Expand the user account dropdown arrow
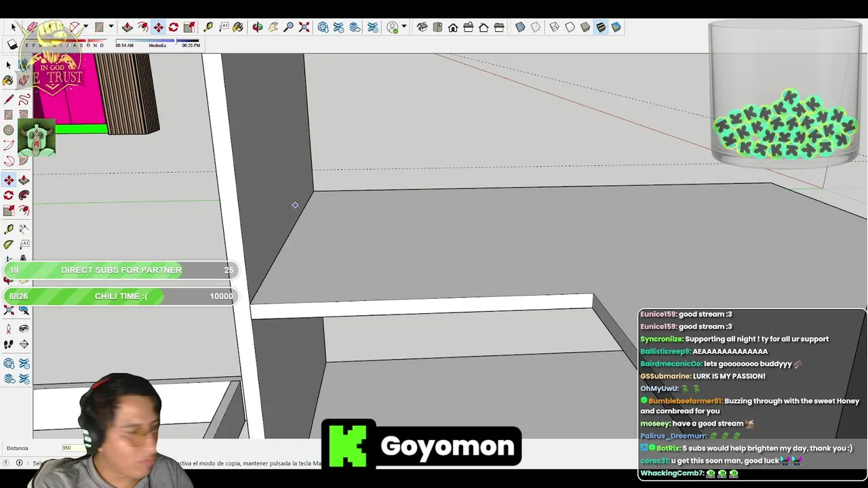The image size is (868, 488). [x=404, y=27]
